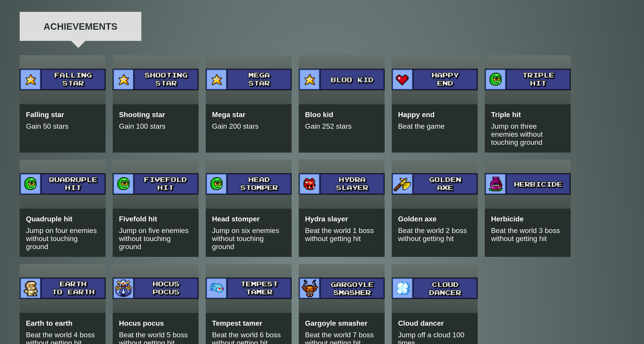This screenshot has width=644, height=344.
Task: Click the Head Stomper green blob icon
Action: [216, 184]
